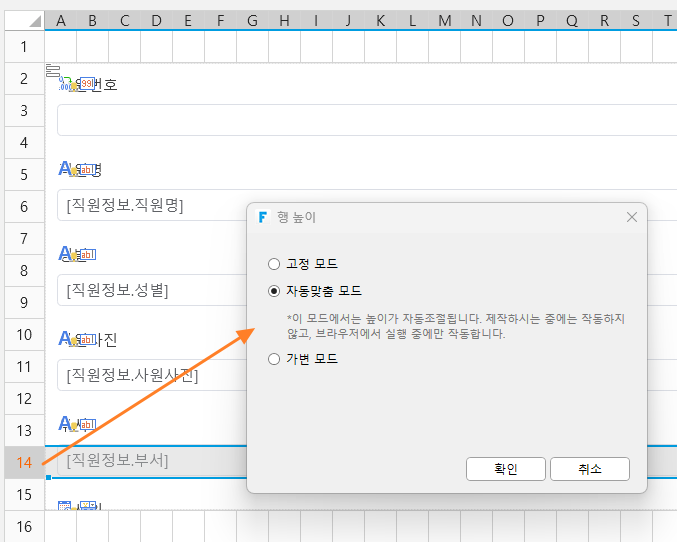Click the text label icon in row 5
This screenshot has height=542, width=677.
64,168
